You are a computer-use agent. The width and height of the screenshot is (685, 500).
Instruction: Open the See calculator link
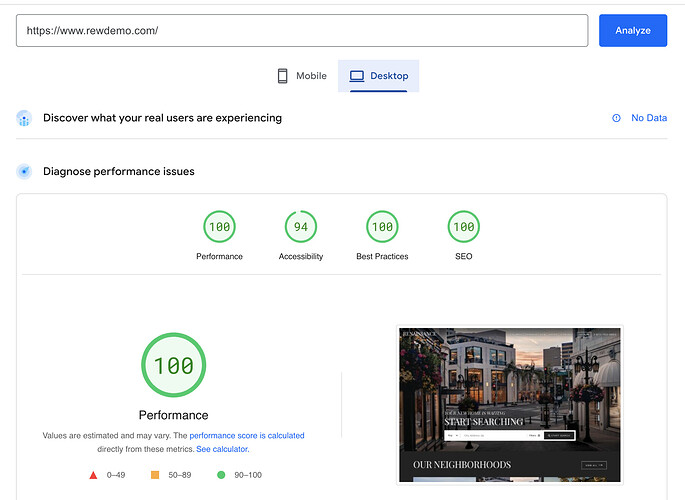point(223,449)
